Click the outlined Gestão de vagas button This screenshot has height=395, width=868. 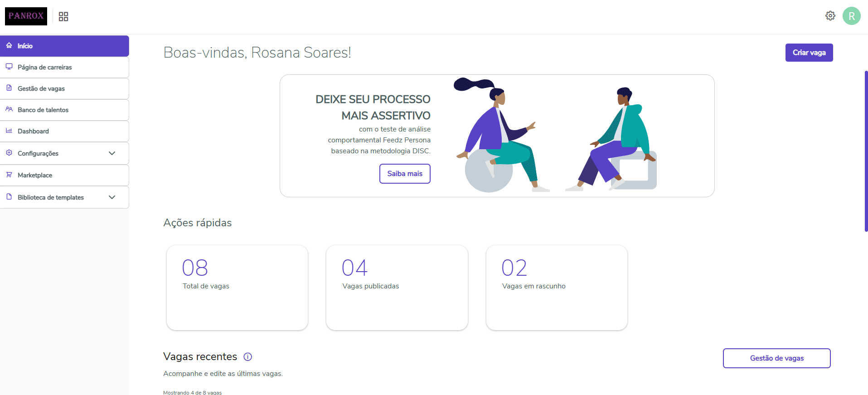(x=776, y=358)
